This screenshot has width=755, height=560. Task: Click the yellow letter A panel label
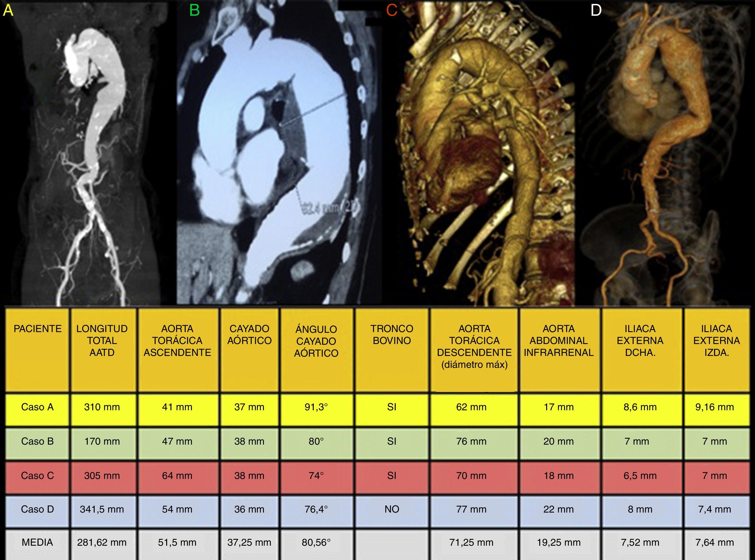[x=8, y=10]
